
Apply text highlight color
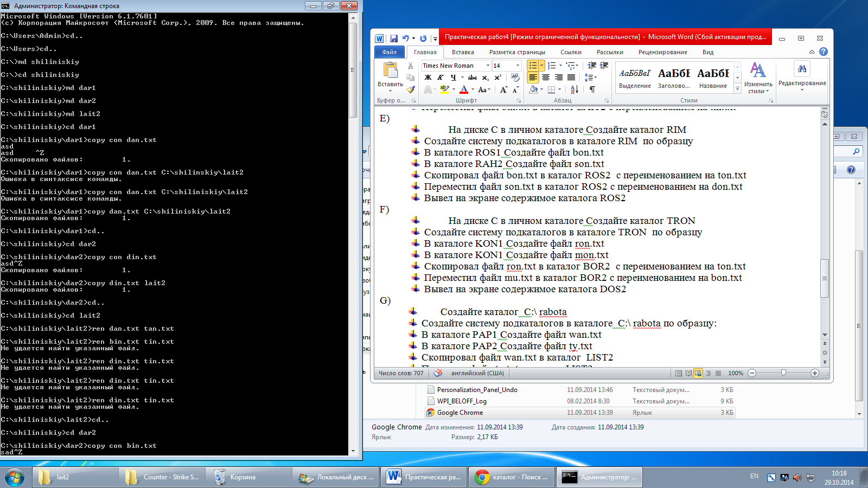(x=444, y=89)
